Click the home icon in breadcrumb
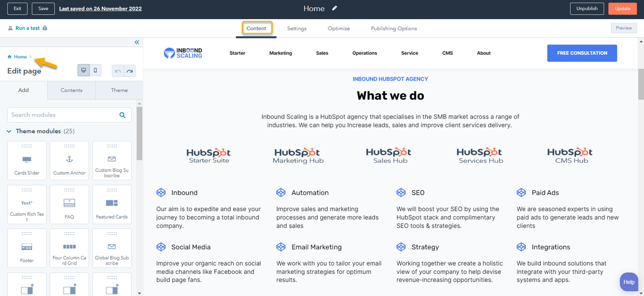Image resolution: width=644 pixels, height=296 pixels. 10,57
